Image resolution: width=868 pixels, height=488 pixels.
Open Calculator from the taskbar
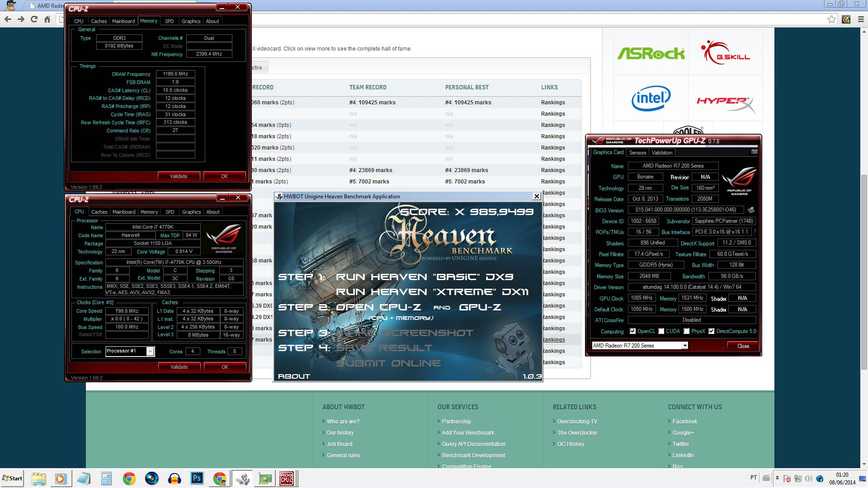(x=106, y=479)
